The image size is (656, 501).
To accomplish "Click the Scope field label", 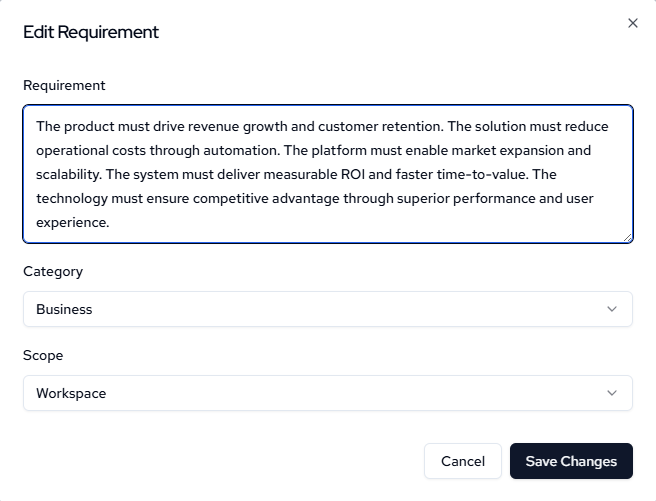I will coord(43,355).
